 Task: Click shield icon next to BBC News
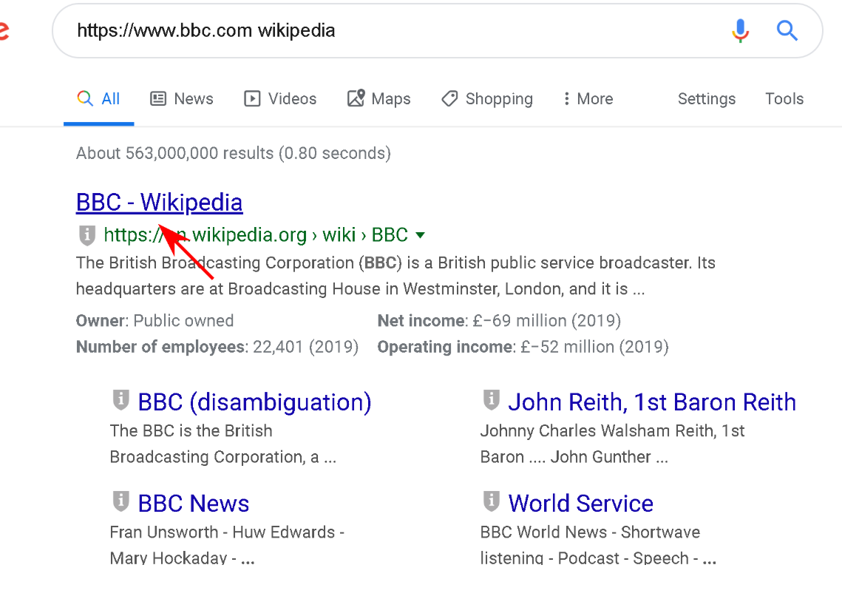pyautogui.click(x=120, y=502)
